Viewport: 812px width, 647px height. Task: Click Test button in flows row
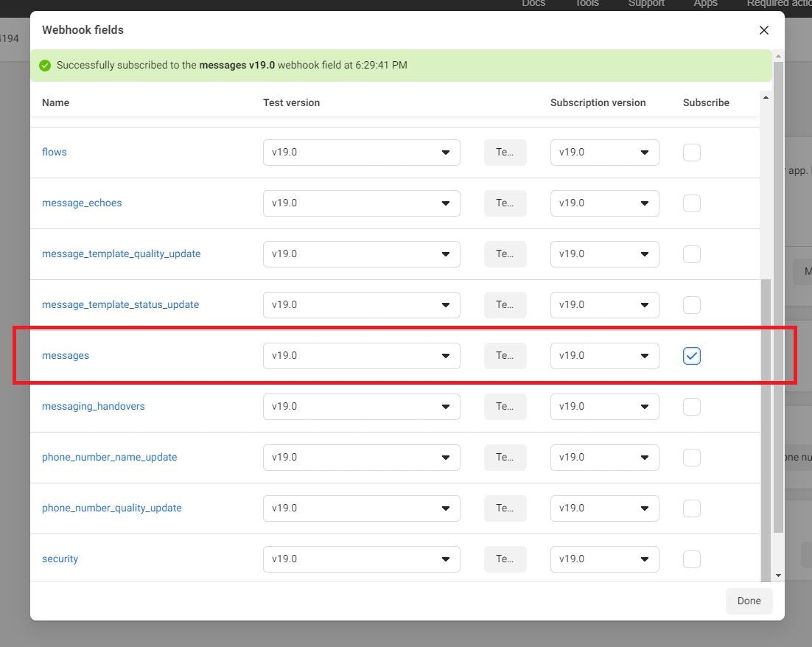tap(505, 153)
